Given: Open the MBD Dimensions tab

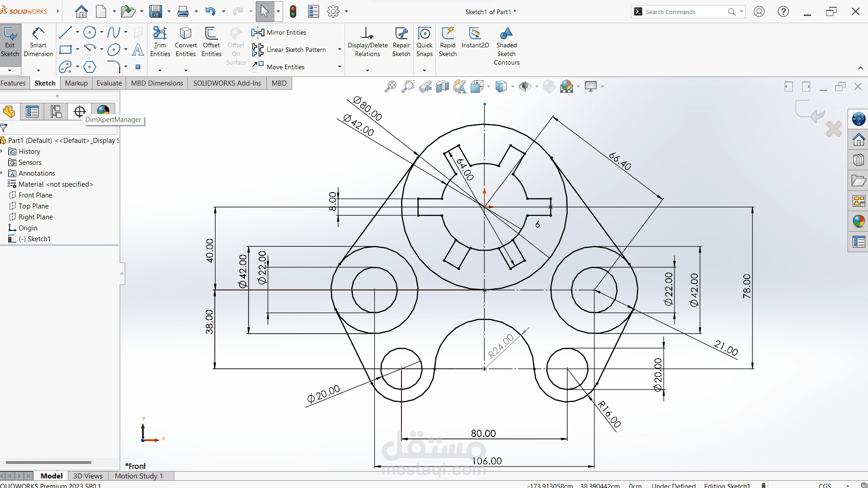Looking at the screenshot, I should tap(156, 83).
